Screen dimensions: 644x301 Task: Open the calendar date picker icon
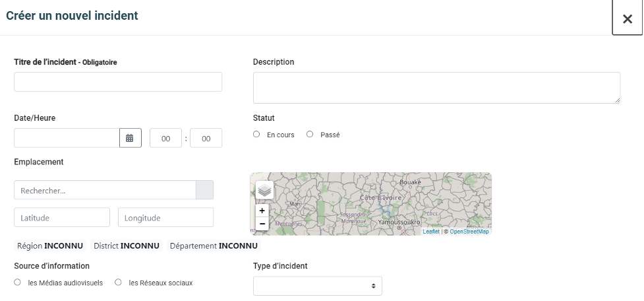(131, 138)
